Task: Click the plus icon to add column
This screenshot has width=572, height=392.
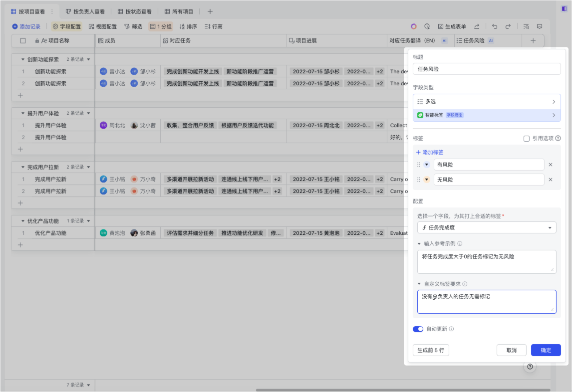Action: pos(533,40)
